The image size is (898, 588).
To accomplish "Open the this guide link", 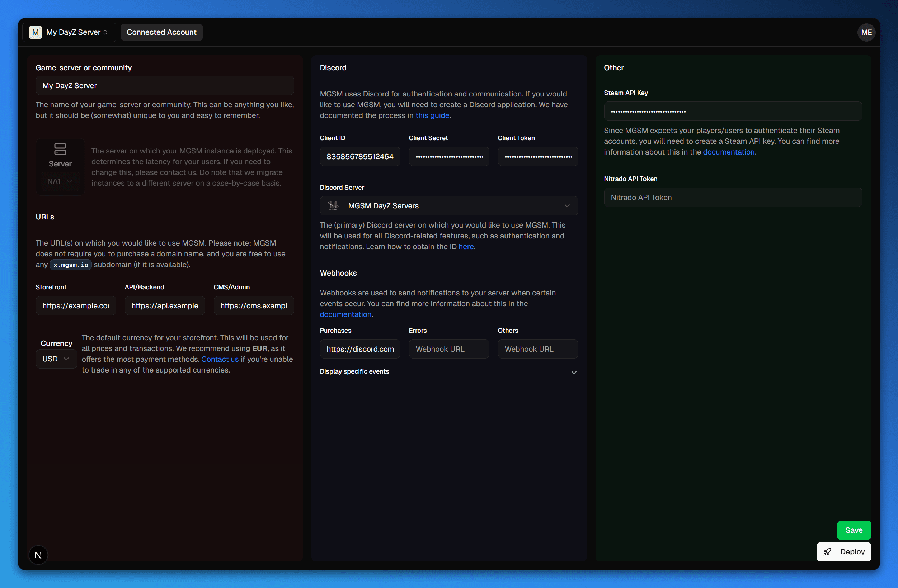I will [432, 115].
